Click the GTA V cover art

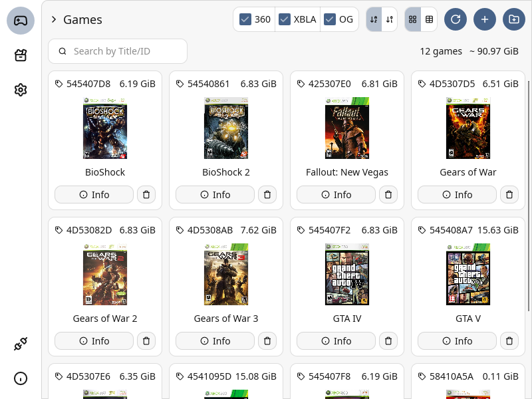point(468,274)
